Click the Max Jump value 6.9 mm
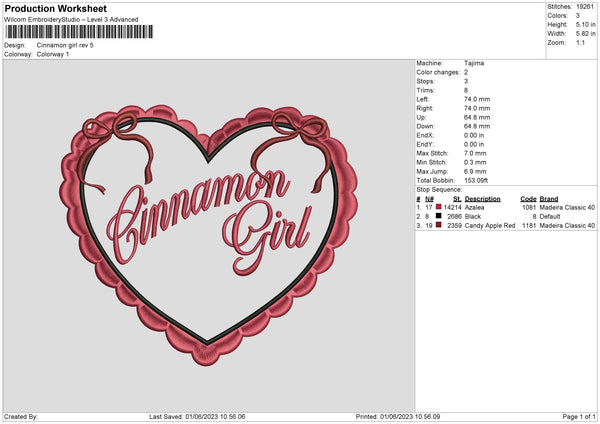The height and width of the screenshot is (424, 600). pos(475,171)
